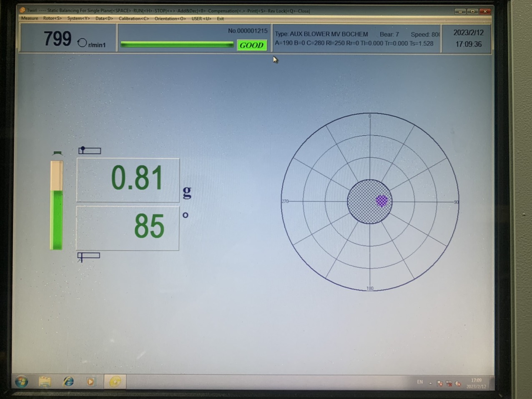The image size is (532, 399).
Task: Open the USER<U> menu
Action: pos(201,18)
